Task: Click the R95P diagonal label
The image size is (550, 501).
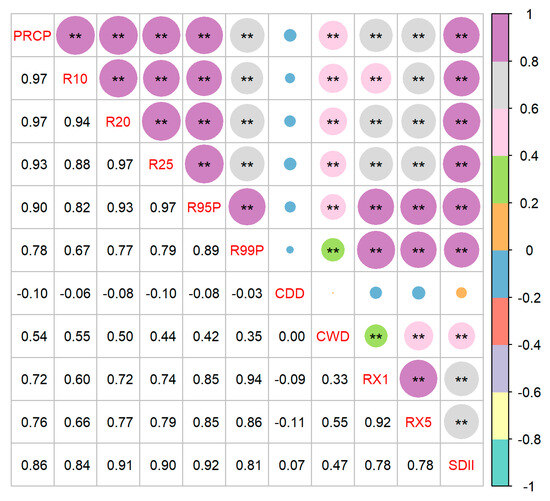Action: [204, 207]
